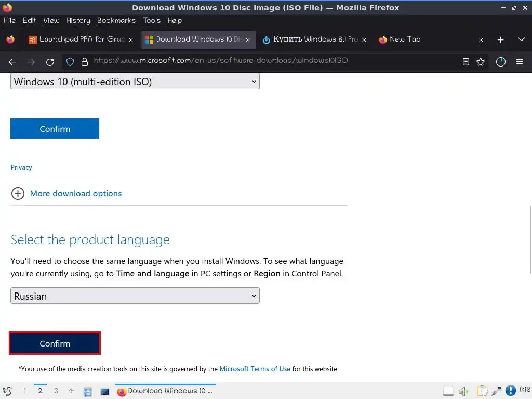Open the network connection tray icon
532x399 pixels.
496,391
